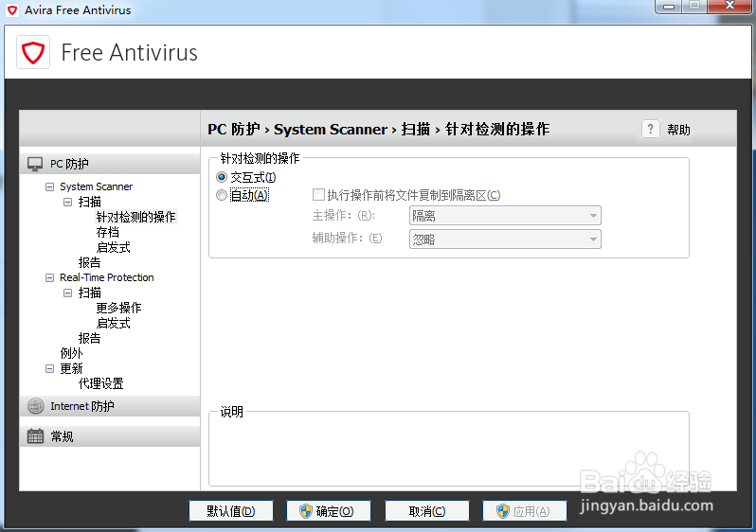756x532 pixels.
Task: Click the shield icon on 应用 button
Action: pyautogui.click(x=503, y=511)
